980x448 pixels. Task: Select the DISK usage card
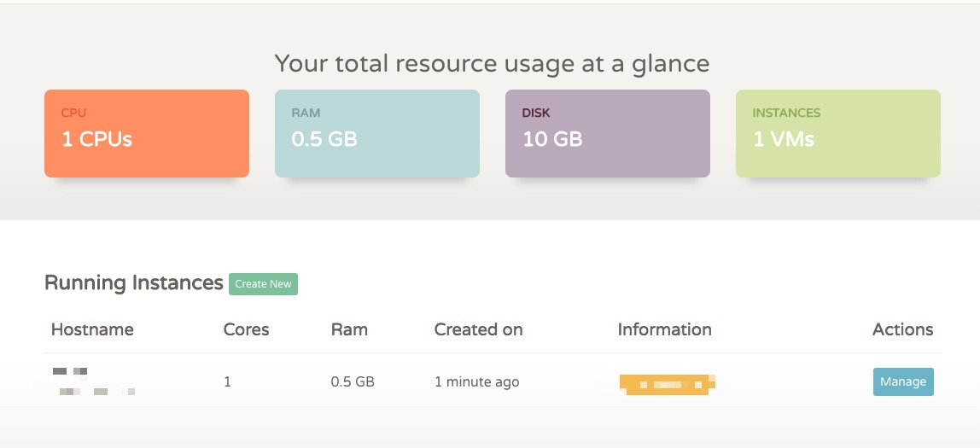608,134
